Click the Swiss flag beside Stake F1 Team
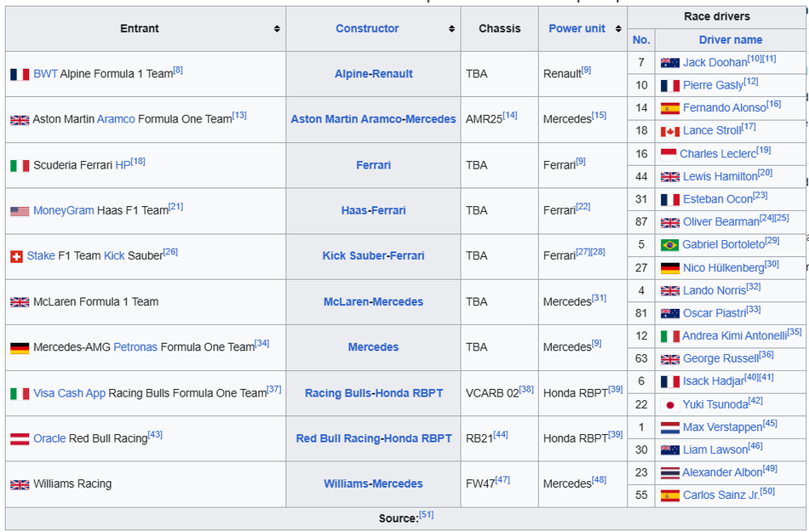This screenshot has height=532, width=809. pos(16,256)
